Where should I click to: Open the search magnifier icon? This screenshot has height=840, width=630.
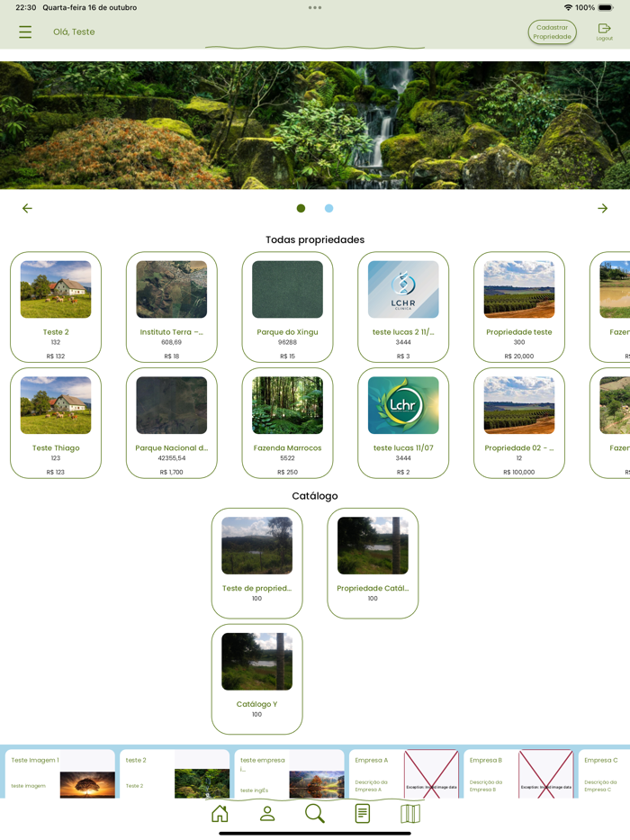(x=314, y=813)
